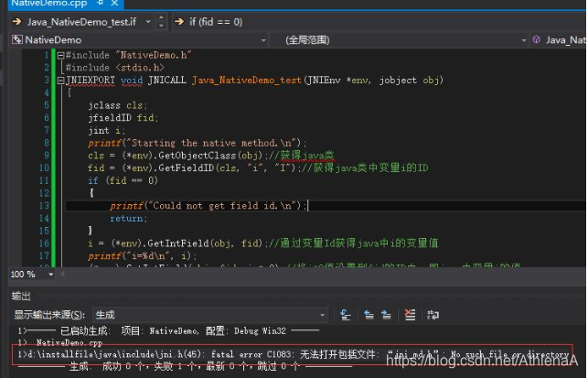Place cursor on 'jint i;' line
The image size is (588, 378).
click(x=106, y=131)
